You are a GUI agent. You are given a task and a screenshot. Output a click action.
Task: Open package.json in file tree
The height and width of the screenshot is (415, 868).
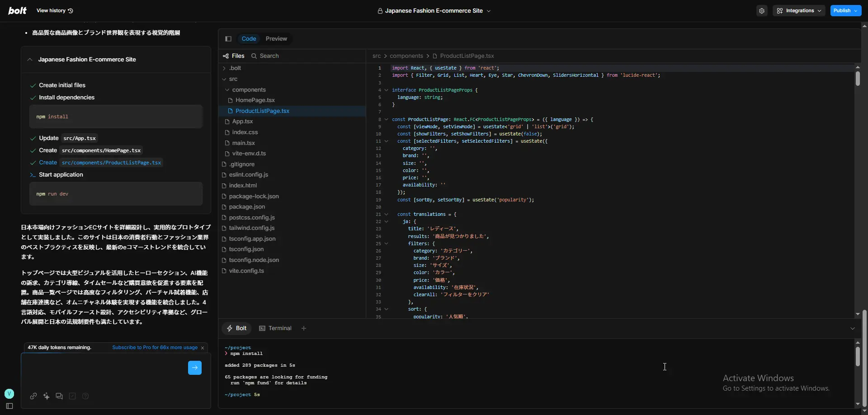(x=247, y=207)
